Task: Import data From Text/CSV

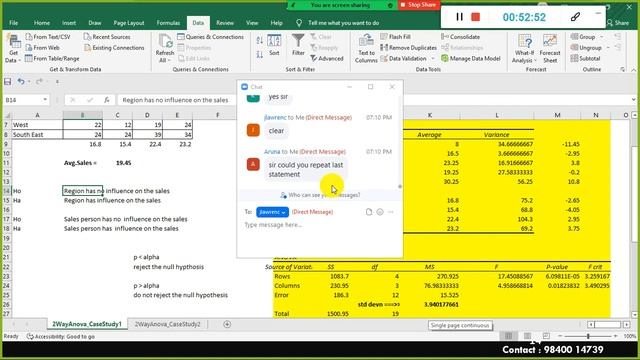Action: coord(48,37)
